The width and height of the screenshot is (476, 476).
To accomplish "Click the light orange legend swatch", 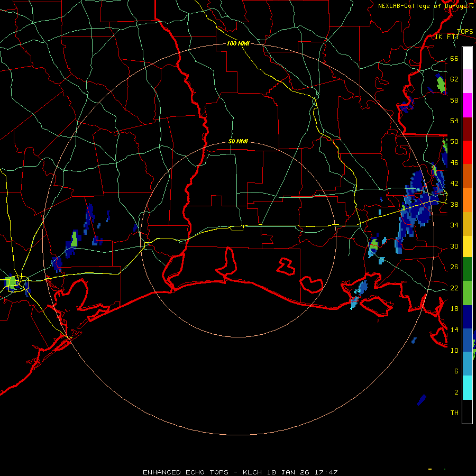I will tap(467, 200).
